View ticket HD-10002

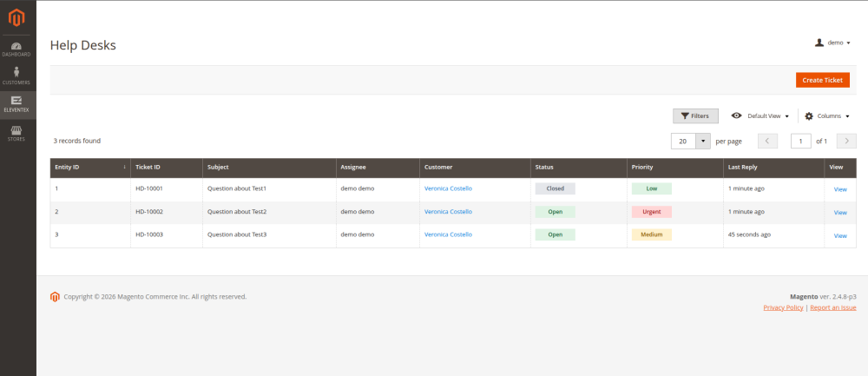click(x=839, y=212)
